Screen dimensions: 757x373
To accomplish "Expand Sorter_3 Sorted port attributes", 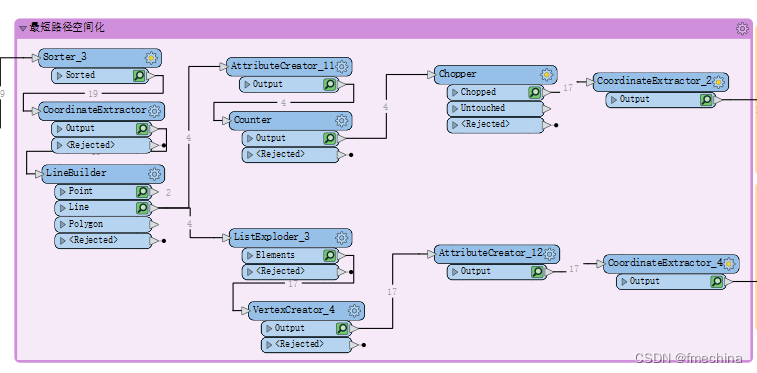I will point(60,76).
